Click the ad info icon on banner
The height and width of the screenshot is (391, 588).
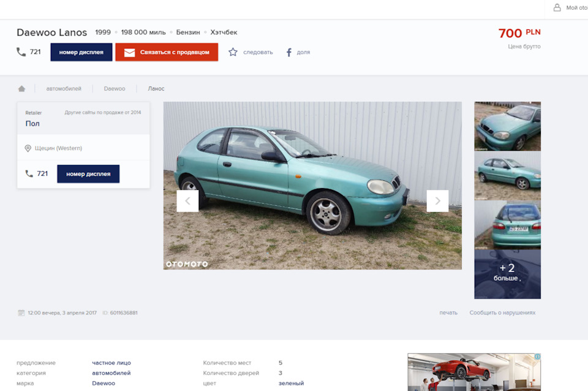point(537,357)
